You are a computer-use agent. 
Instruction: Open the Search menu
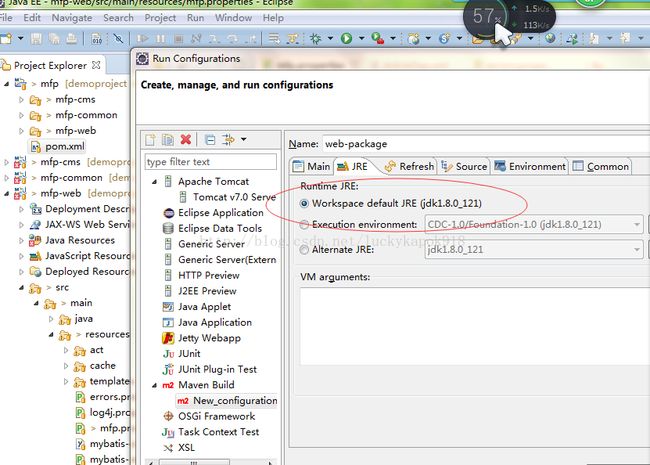118,18
